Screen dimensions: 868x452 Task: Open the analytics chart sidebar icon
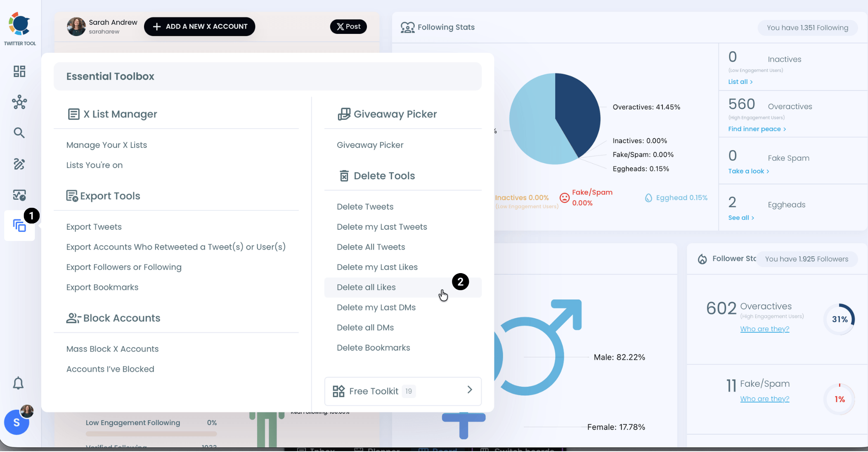pos(19,195)
